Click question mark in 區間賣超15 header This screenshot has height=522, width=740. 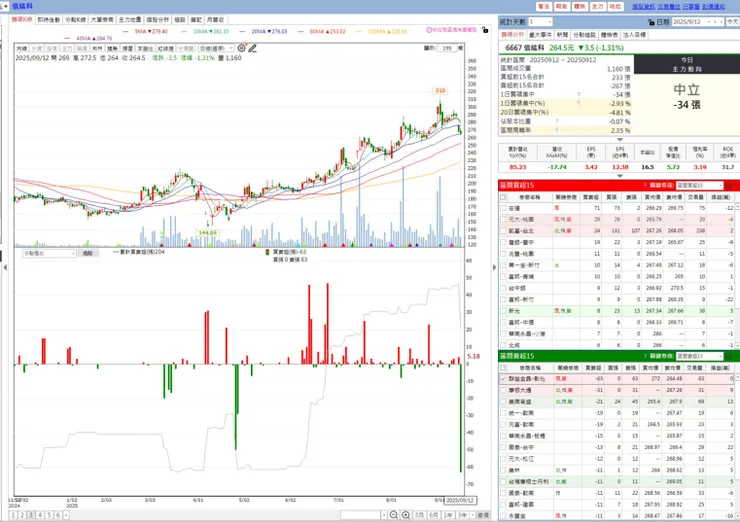click(x=645, y=356)
